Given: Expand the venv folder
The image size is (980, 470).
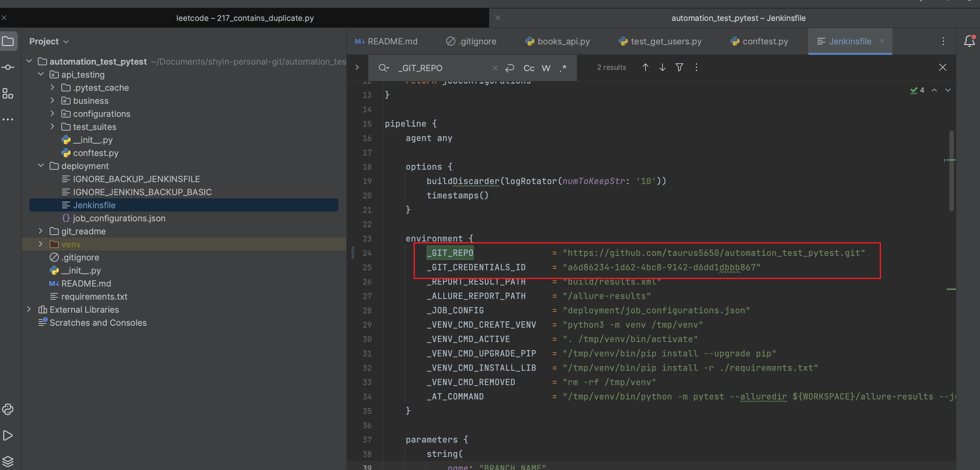Looking at the screenshot, I should pyautogui.click(x=41, y=244).
